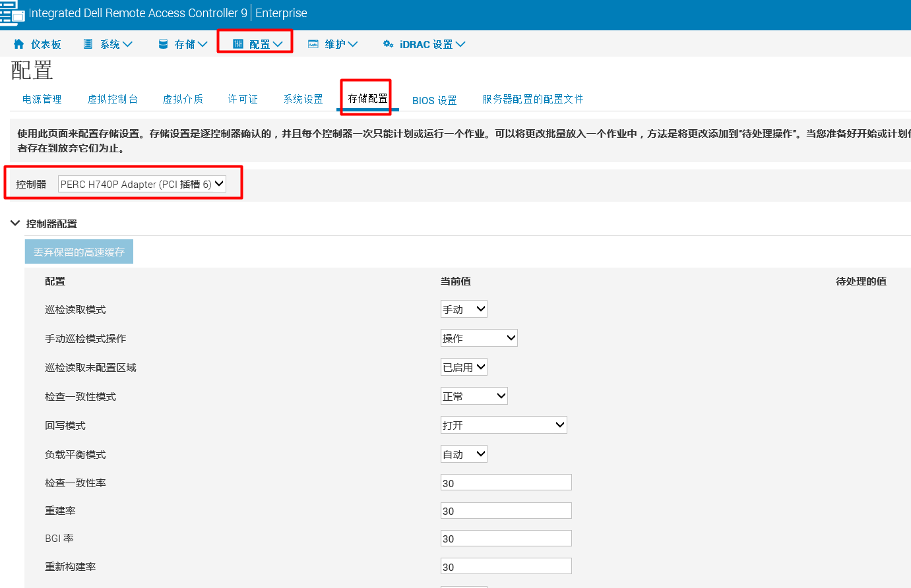
Task: Change 巡检读取模式 from 手动
Action: [463, 309]
